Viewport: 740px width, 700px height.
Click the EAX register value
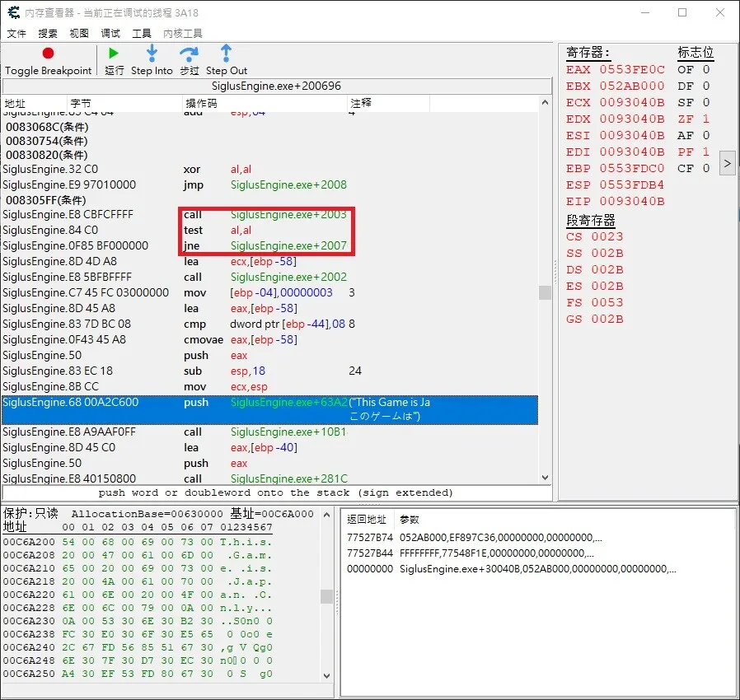(x=631, y=69)
